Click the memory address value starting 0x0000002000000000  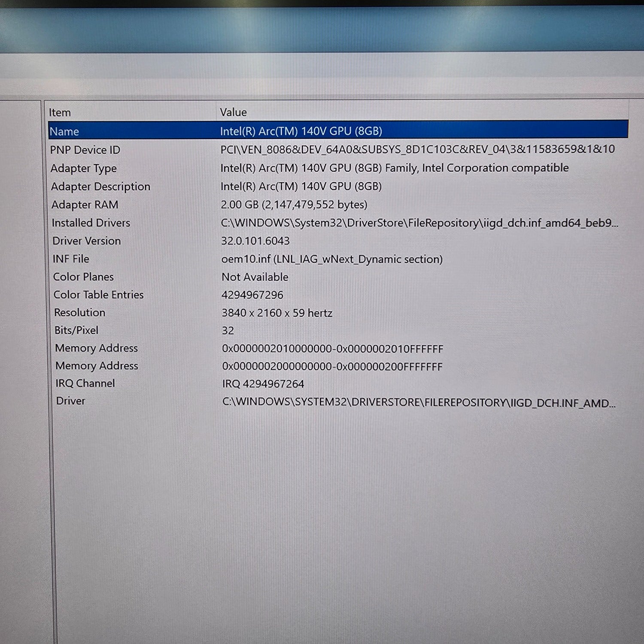[332, 367]
